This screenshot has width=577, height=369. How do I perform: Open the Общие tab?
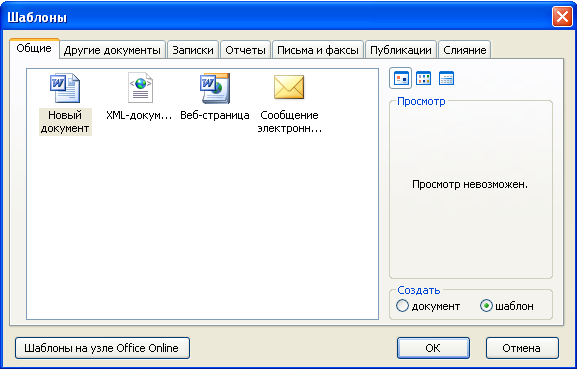click(34, 49)
